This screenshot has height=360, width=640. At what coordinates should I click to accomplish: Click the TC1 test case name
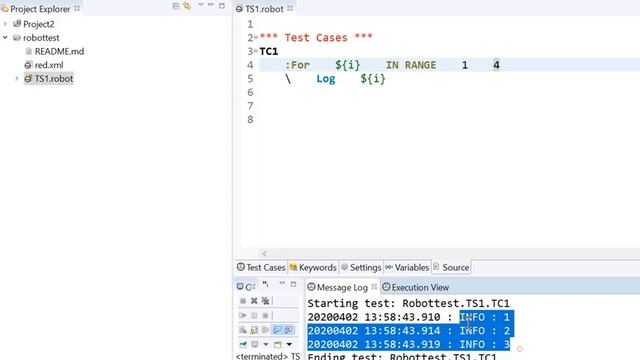(x=269, y=51)
